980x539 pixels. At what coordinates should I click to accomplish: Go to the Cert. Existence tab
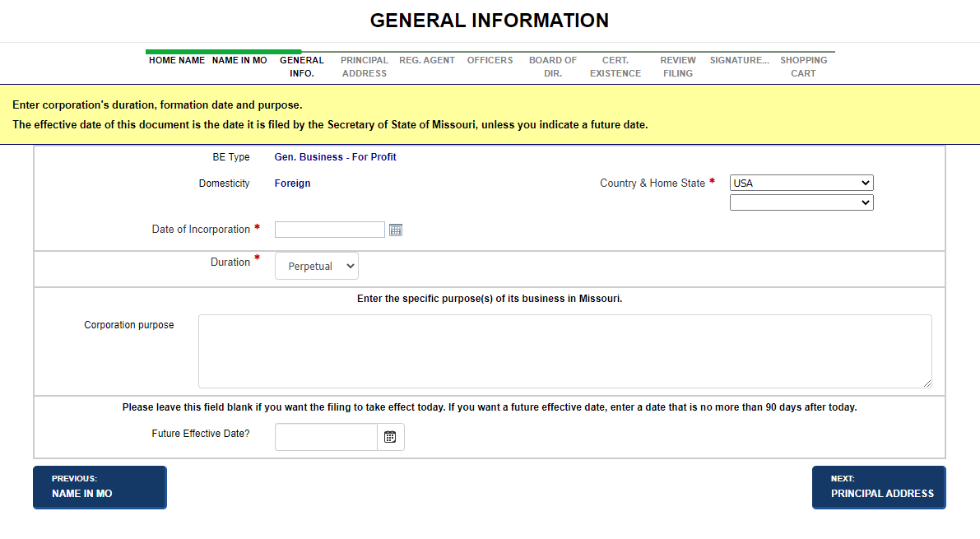pos(615,67)
